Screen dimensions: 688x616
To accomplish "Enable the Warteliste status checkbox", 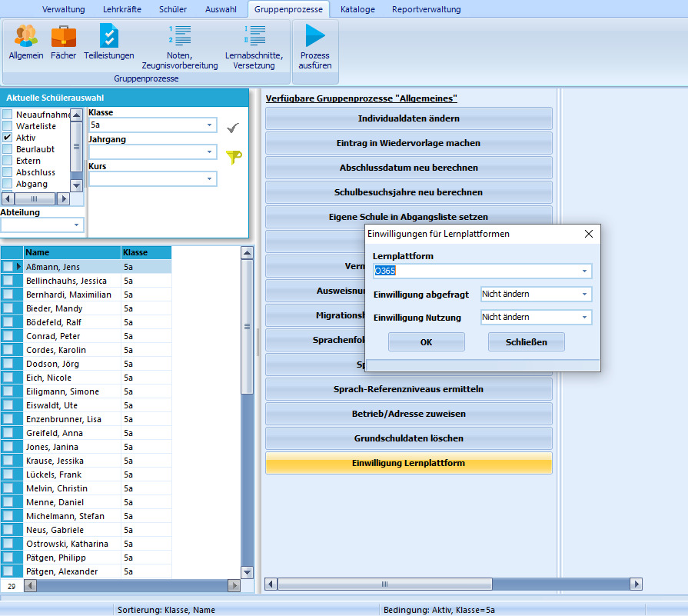I will click(x=8, y=126).
